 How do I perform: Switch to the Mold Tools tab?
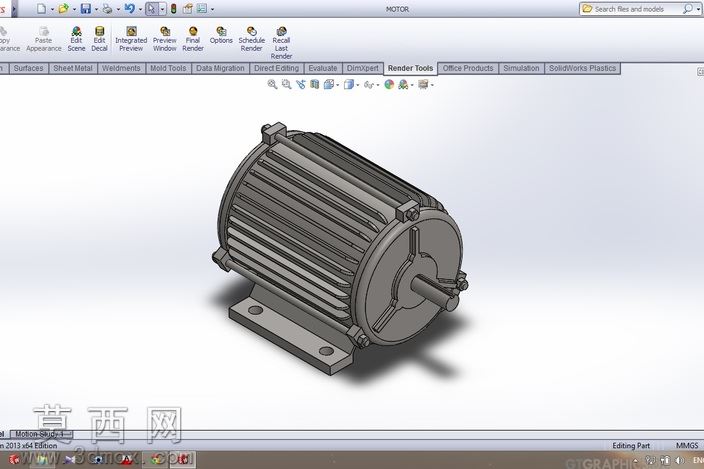click(168, 68)
